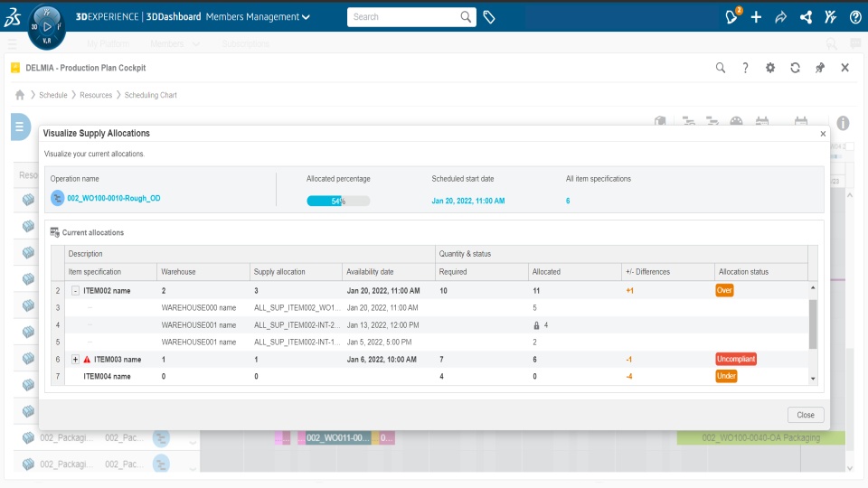868x488 pixels.
Task: Open the tag icon beside search
Action: 489,17
